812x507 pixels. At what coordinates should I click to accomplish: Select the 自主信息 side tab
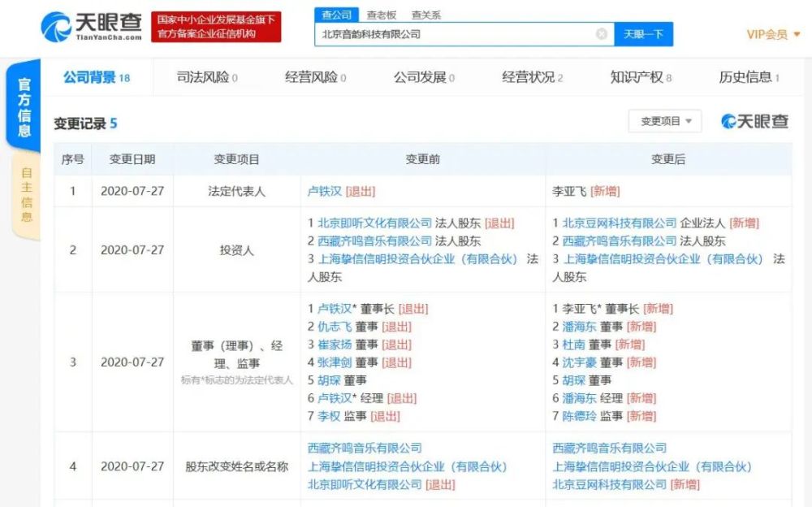(x=27, y=194)
